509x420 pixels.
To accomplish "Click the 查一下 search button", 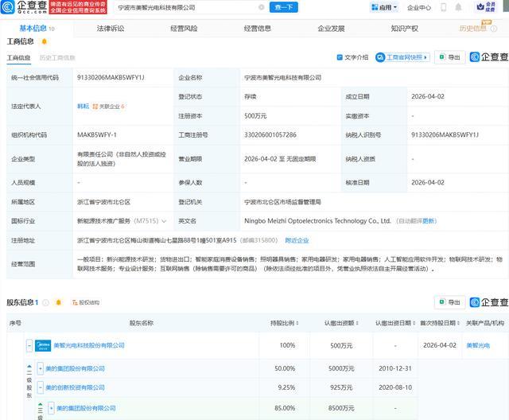I will [283, 7].
